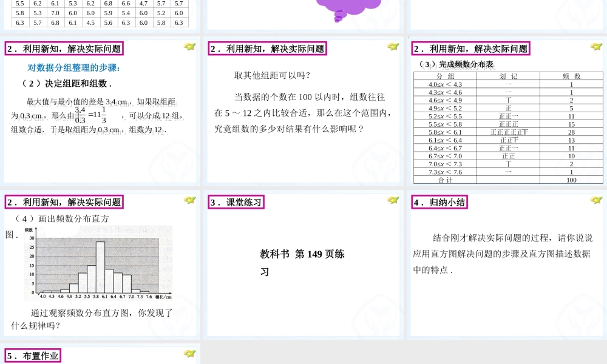Click green arrow icon on histogram slide
Screen dimensions: 607x364
(189, 200)
